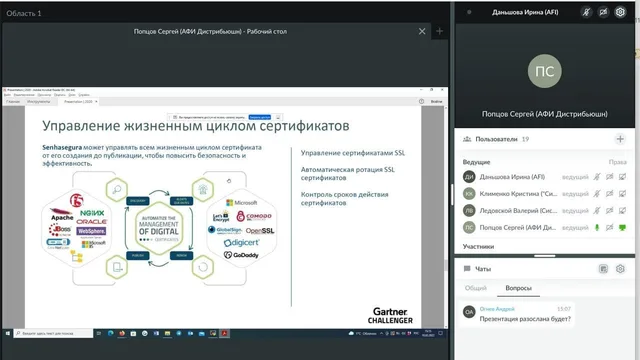The height and width of the screenshot is (360, 640).
Task: Switch to the Вопросы chat tab
Action: point(518,288)
